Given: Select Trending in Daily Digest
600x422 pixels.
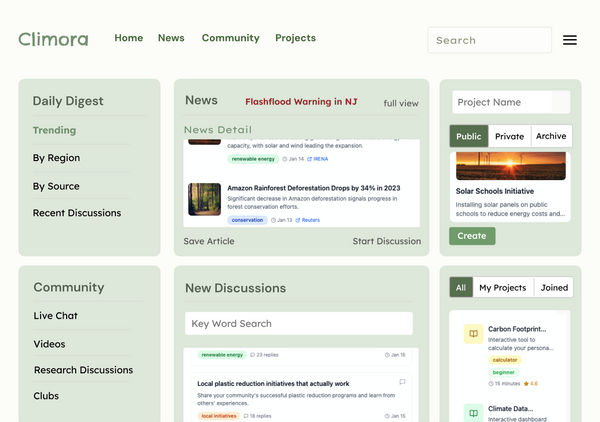Looking at the screenshot, I should [54, 130].
